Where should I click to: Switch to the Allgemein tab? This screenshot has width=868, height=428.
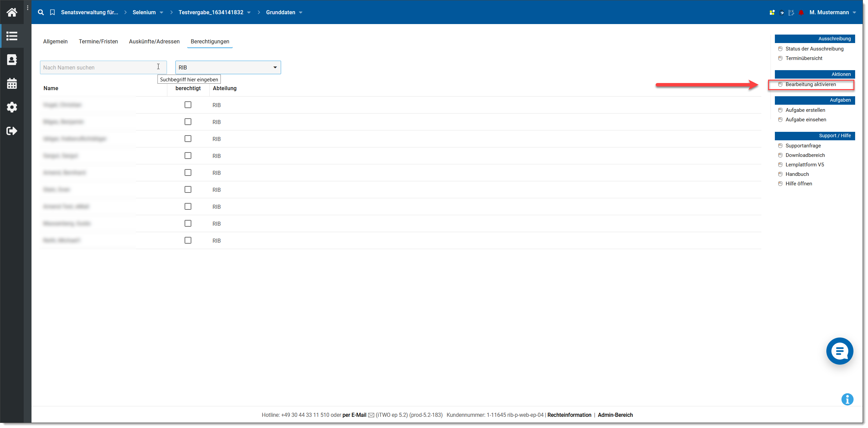(x=55, y=41)
